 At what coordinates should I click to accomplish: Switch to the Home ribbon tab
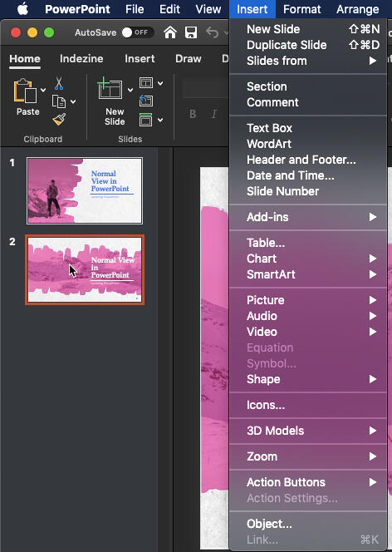click(25, 59)
